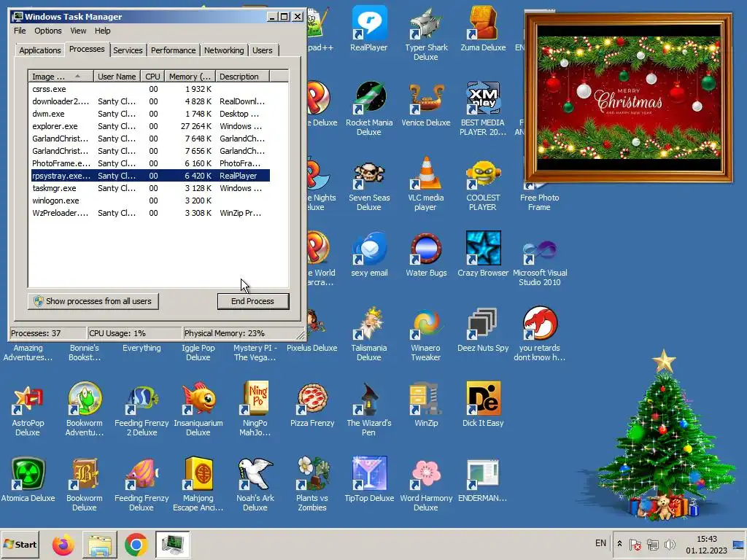This screenshot has height=560, width=747.
Task: Sort processes by Image Name column
Action: [60, 77]
